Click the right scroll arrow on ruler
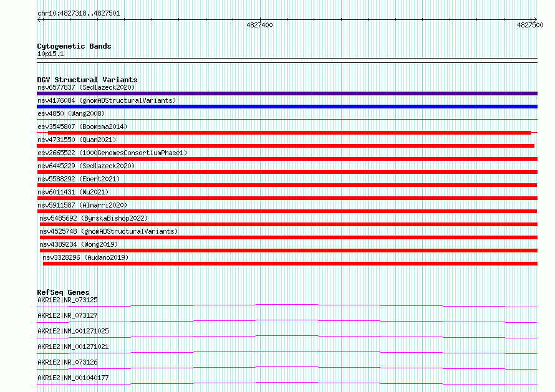This screenshot has width=555, height=392. click(534, 20)
